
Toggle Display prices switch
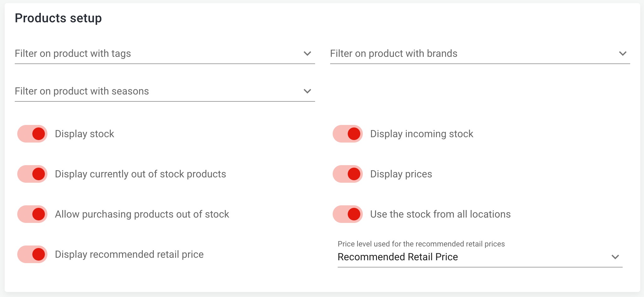coord(348,174)
